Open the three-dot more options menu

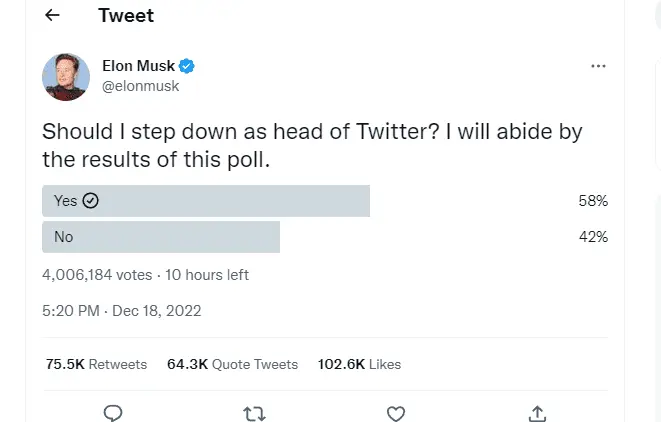[598, 66]
